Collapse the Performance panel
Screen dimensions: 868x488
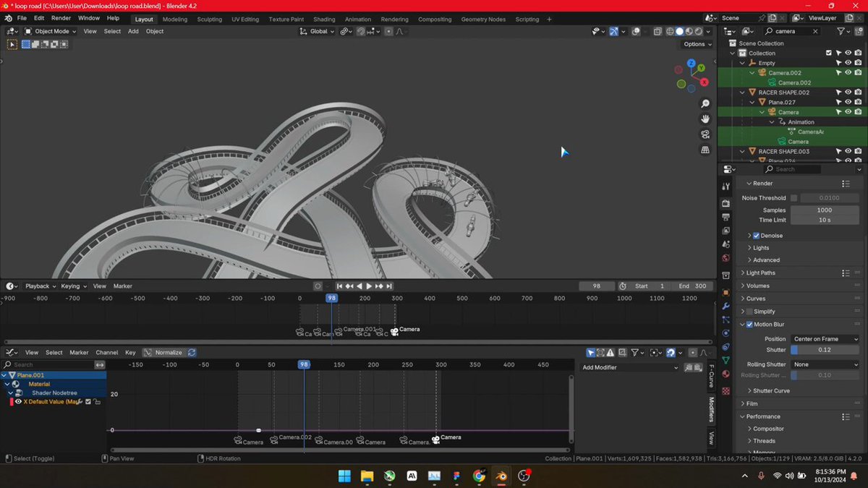click(x=762, y=416)
